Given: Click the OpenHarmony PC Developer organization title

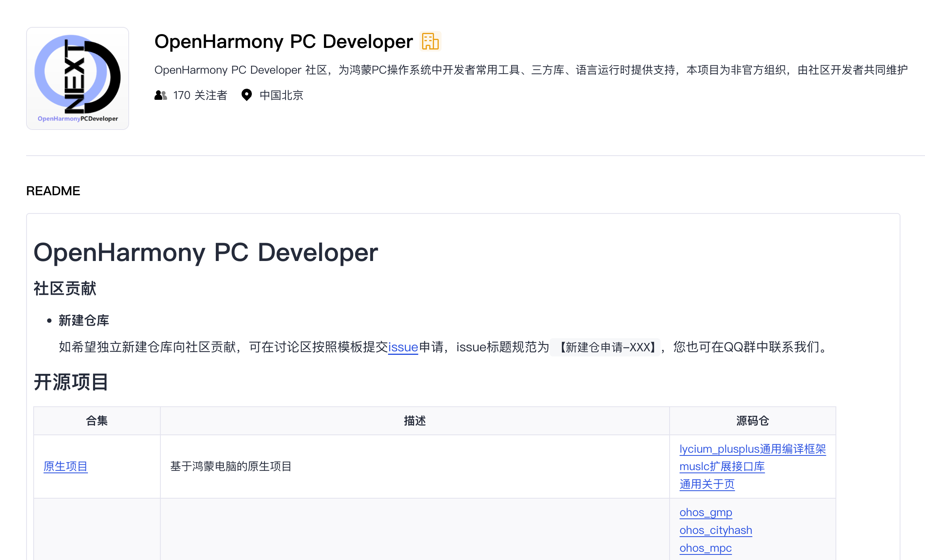Looking at the screenshot, I should (284, 42).
